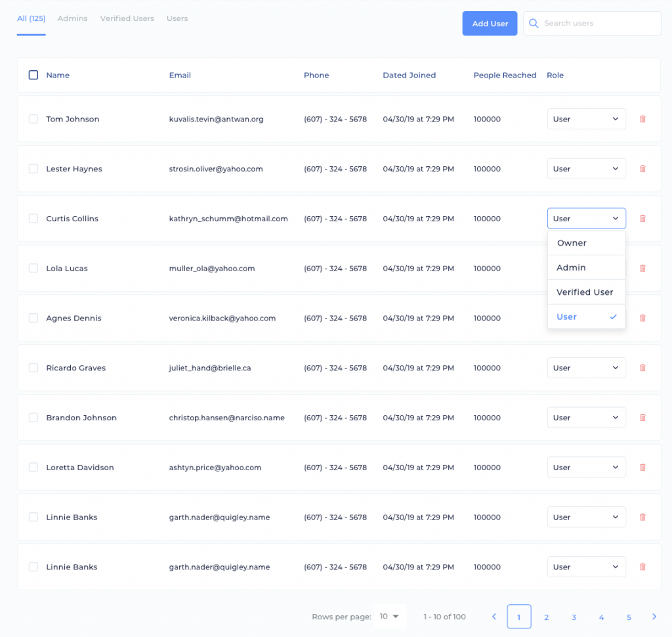Switch to the Admins tab
This screenshot has height=637, width=672.
(72, 18)
